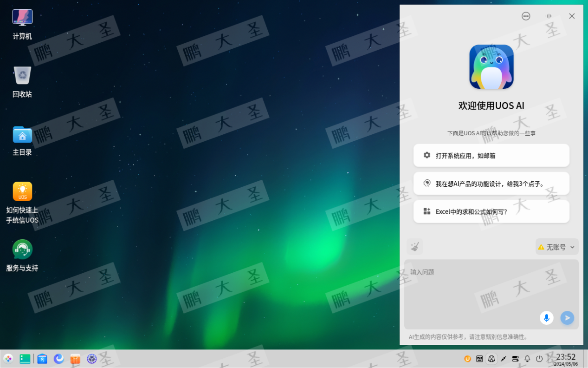Open the app store in the taskbar

(75, 359)
